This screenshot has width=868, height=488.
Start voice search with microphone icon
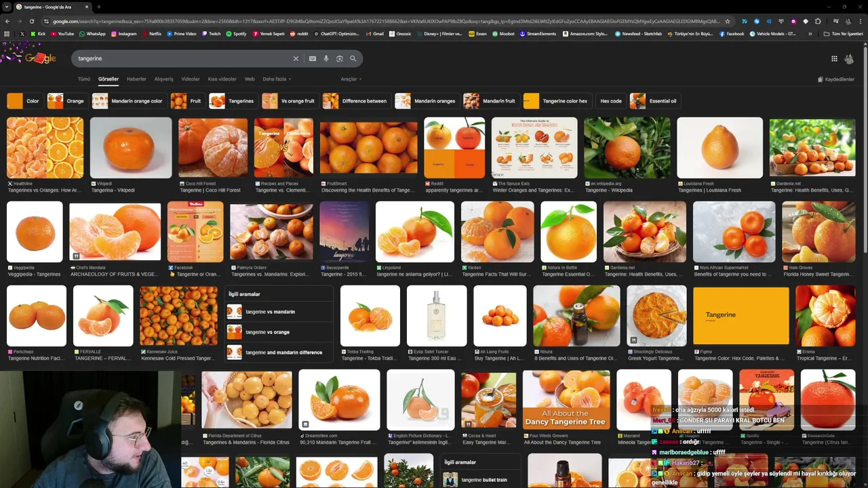tap(326, 59)
